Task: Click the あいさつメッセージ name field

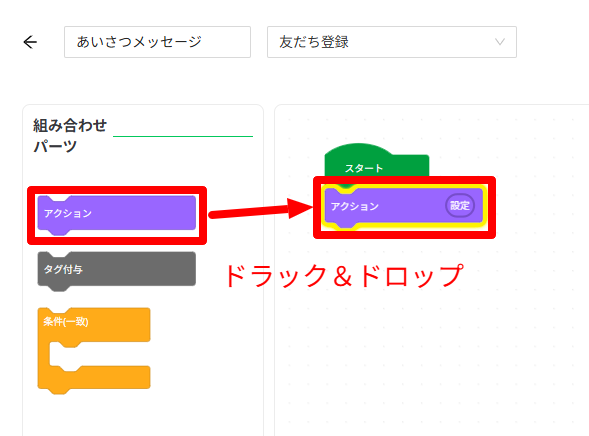Action: pyautogui.click(x=157, y=42)
